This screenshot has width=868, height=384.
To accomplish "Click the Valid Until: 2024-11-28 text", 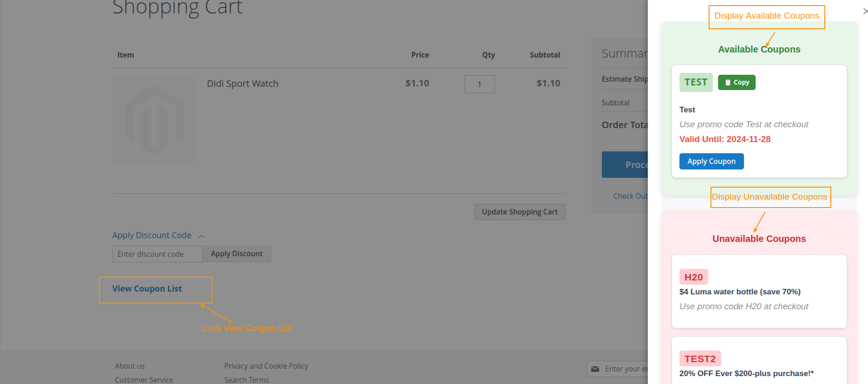I will pos(725,139).
